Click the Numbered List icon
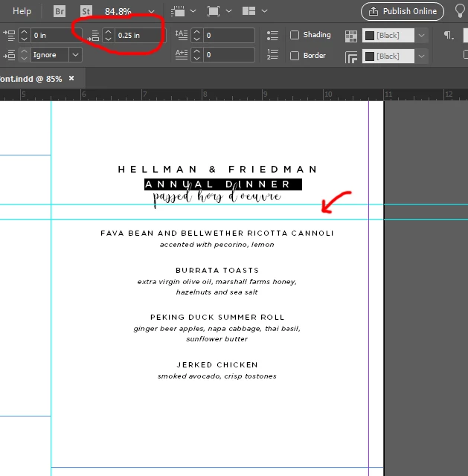 [272, 54]
